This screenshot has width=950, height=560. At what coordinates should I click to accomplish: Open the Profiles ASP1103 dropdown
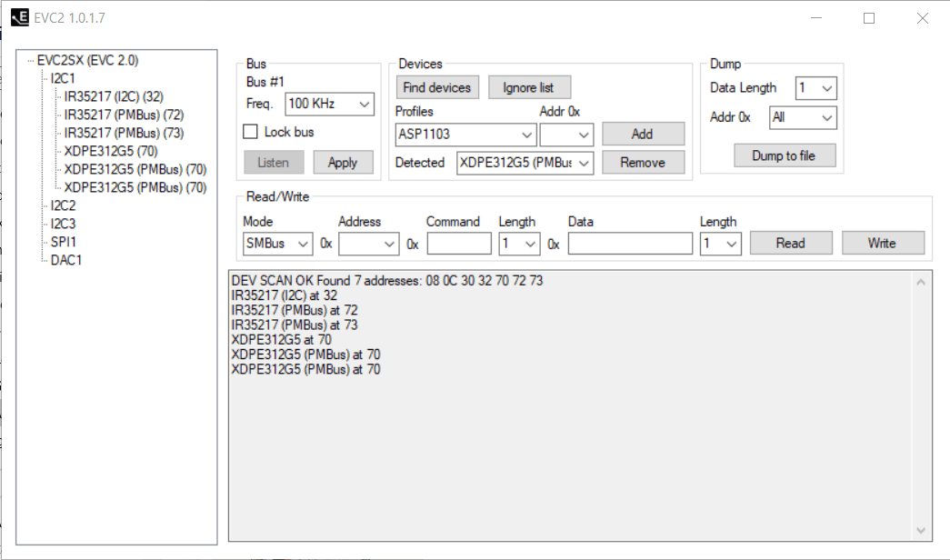(466, 135)
